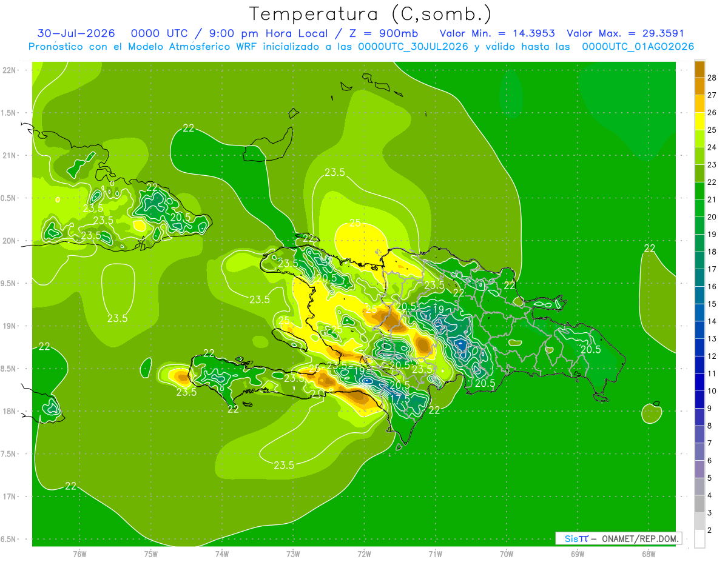Screen dimensions: 728x562
Task: Click legend scale value 4
Action: (x=710, y=495)
